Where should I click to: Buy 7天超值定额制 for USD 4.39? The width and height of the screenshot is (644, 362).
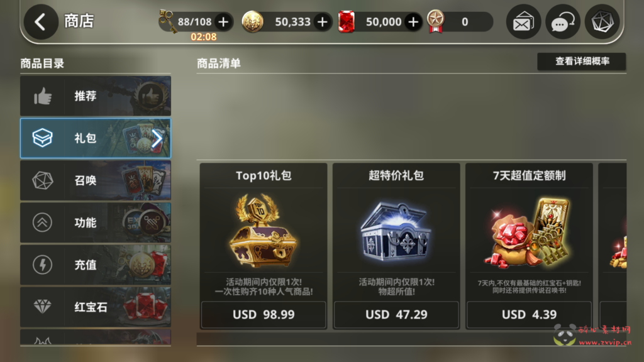529,314
